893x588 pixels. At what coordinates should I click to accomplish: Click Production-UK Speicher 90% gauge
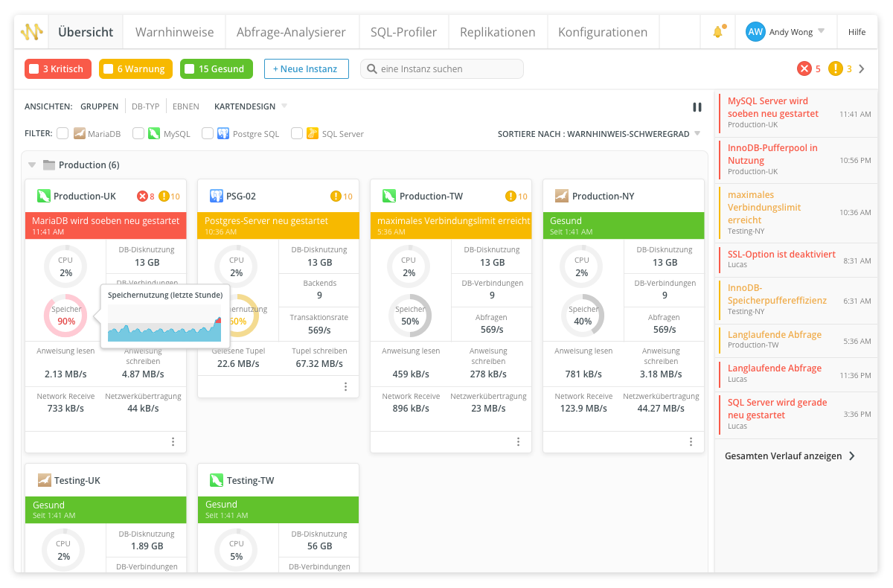coord(66,315)
